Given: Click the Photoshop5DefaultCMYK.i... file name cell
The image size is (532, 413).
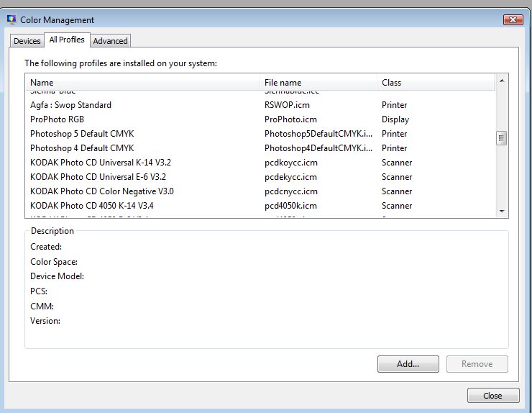Looking at the screenshot, I should point(318,134).
